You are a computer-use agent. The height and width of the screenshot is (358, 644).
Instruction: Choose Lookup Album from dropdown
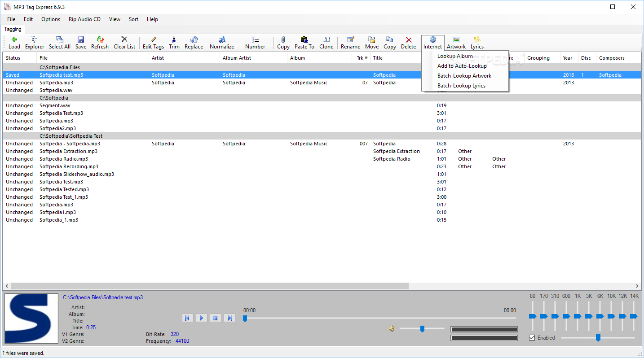pos(465,56)
